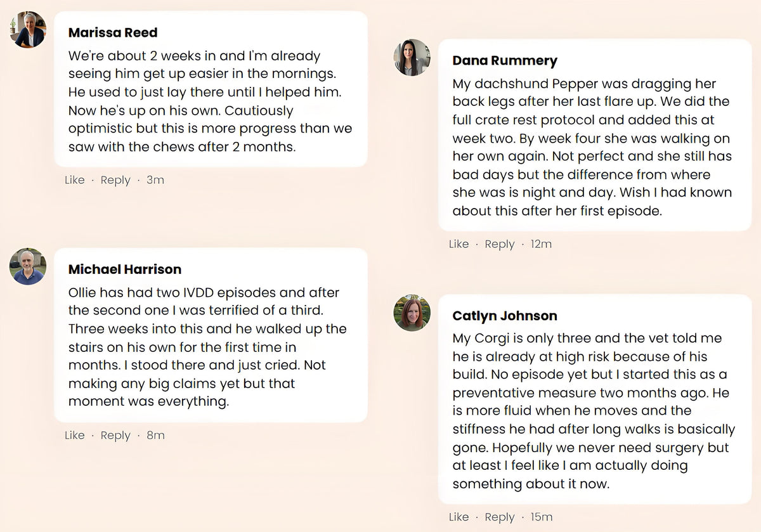Image resolution: width=761 pixels, height=532 pixels.
Task: Open Catlyn Johnson's avatar photo
Action: [x=412, y=313]
